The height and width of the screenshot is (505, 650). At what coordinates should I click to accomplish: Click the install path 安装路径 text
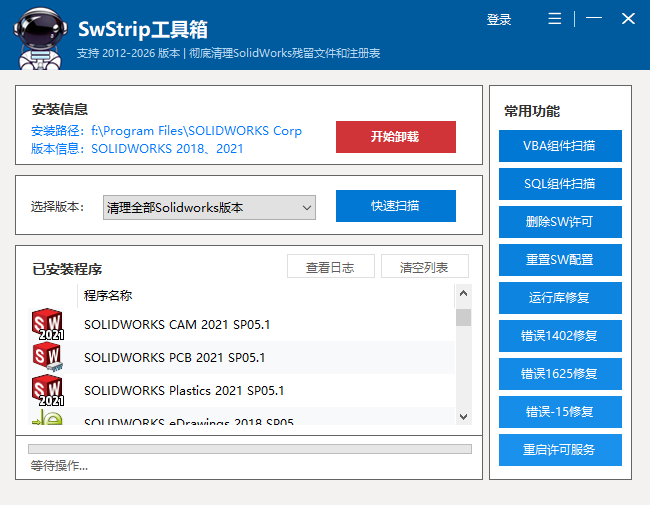(x=166, y=131)
